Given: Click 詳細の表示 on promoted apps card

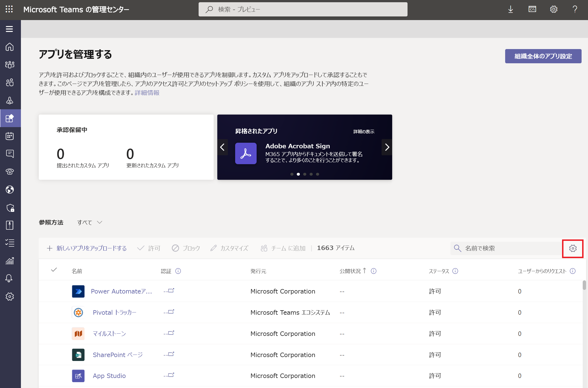Looking at the screenshot, I should (x=364, y=132).
